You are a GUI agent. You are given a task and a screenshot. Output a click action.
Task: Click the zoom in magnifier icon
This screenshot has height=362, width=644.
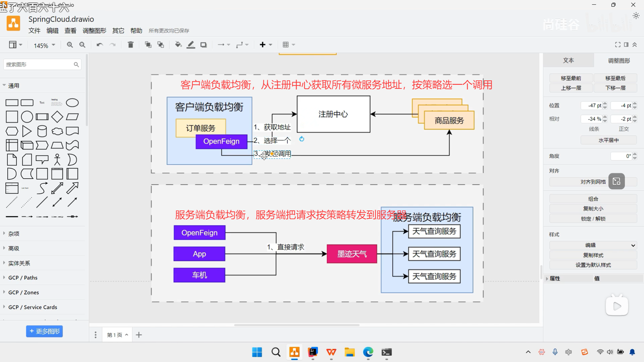pos(70,45)
